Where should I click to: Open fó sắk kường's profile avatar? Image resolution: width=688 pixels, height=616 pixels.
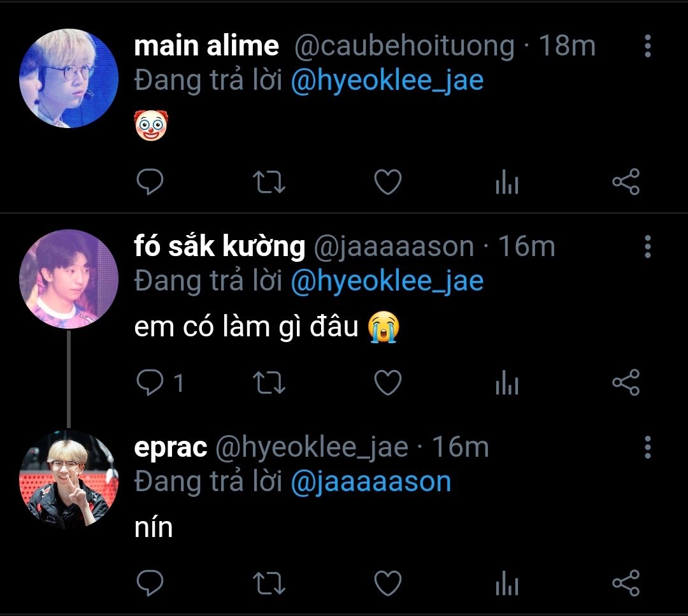click(69, 279)
